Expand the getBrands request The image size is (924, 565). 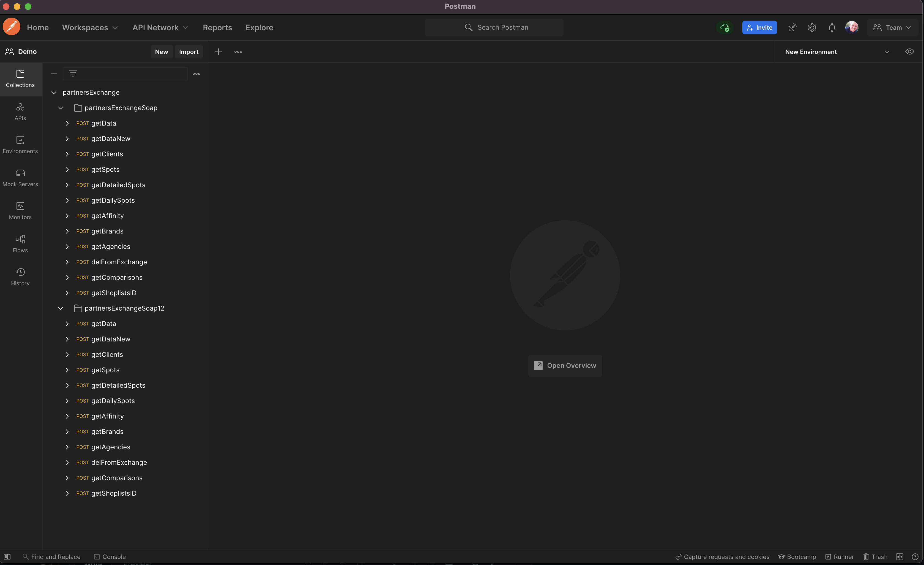coord(67,231)
